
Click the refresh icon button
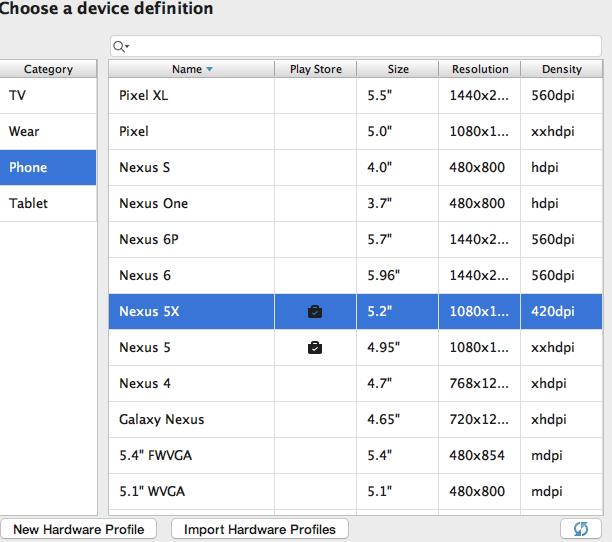[x=581, y=529]
